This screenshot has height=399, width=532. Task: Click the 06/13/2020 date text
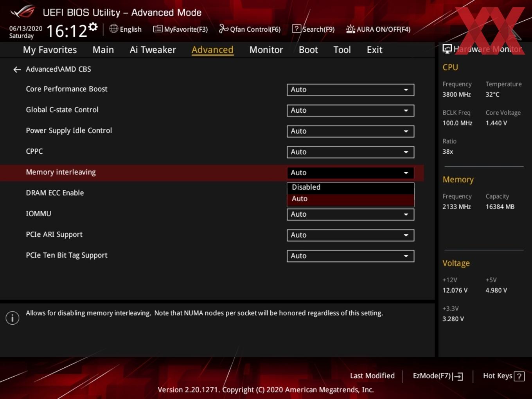26,29
